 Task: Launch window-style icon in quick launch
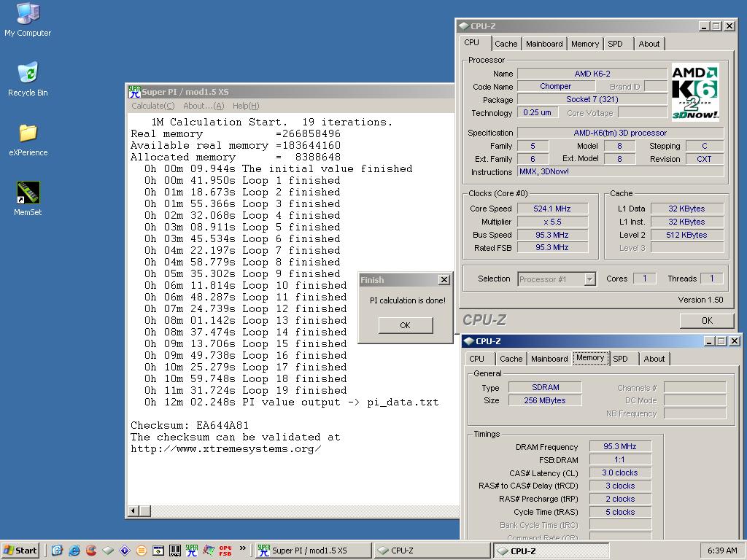click(158, 551)
